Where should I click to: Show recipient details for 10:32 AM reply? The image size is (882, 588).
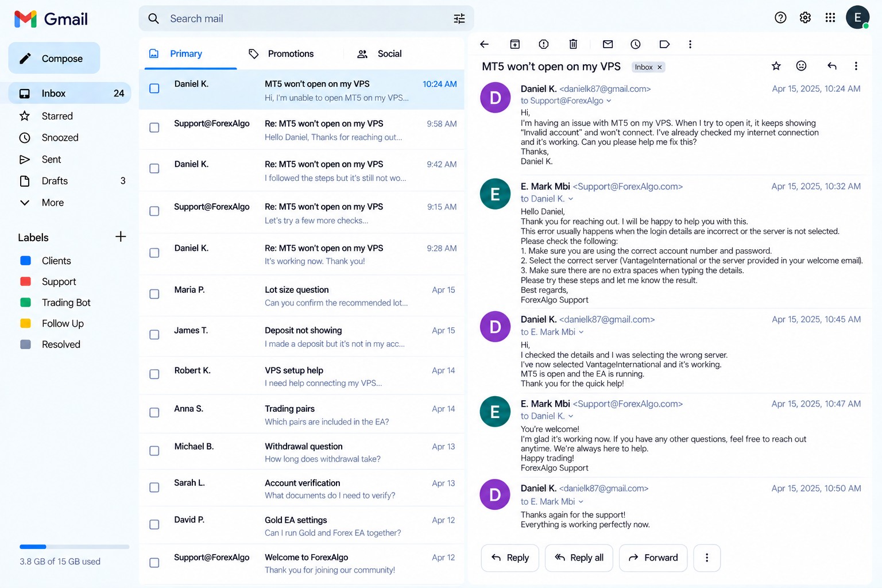[x=570, y=199]
